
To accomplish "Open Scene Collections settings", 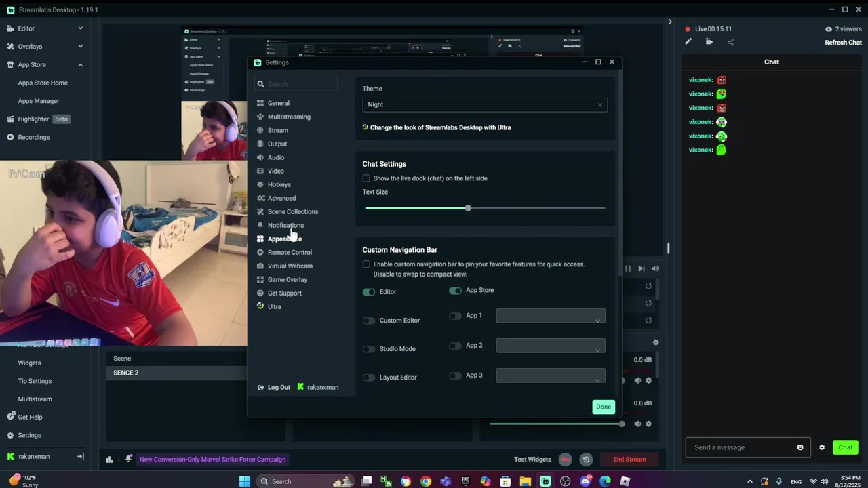I will coord(288,211).
